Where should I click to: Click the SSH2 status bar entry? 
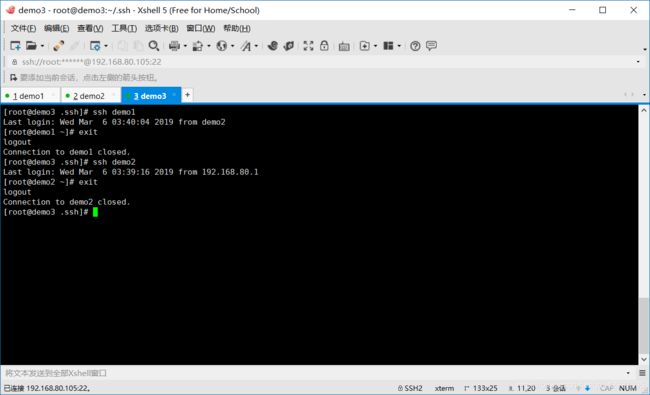[x=410, y=388]
